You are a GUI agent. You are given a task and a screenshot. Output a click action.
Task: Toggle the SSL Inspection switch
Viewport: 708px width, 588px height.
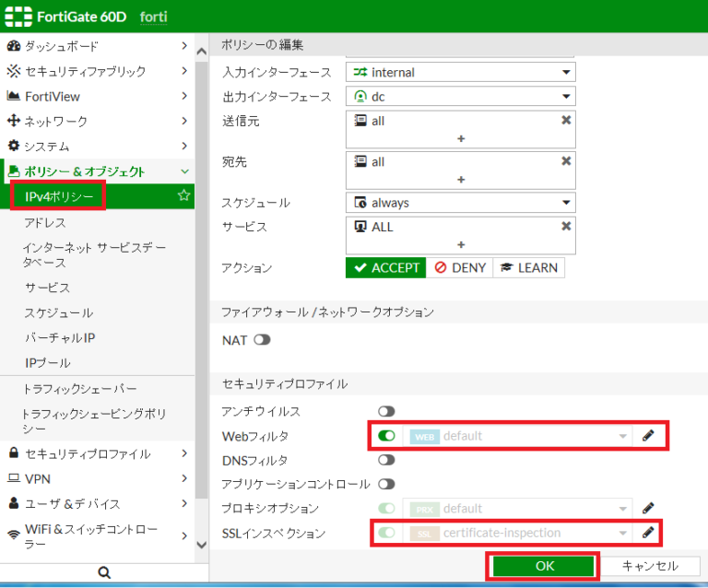pyautogui.click(x=386, y=533)
